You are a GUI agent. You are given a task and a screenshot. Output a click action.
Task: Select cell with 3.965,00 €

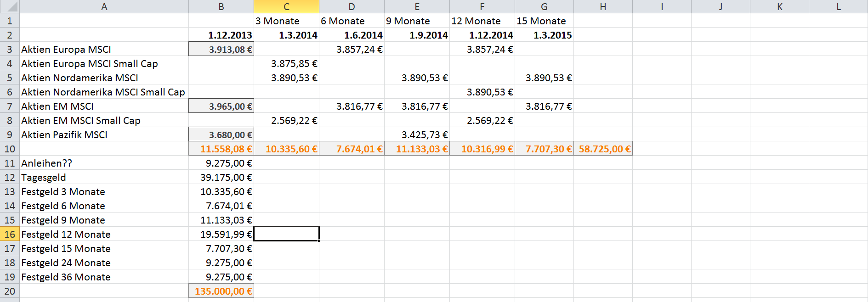[x=221, y=106]
